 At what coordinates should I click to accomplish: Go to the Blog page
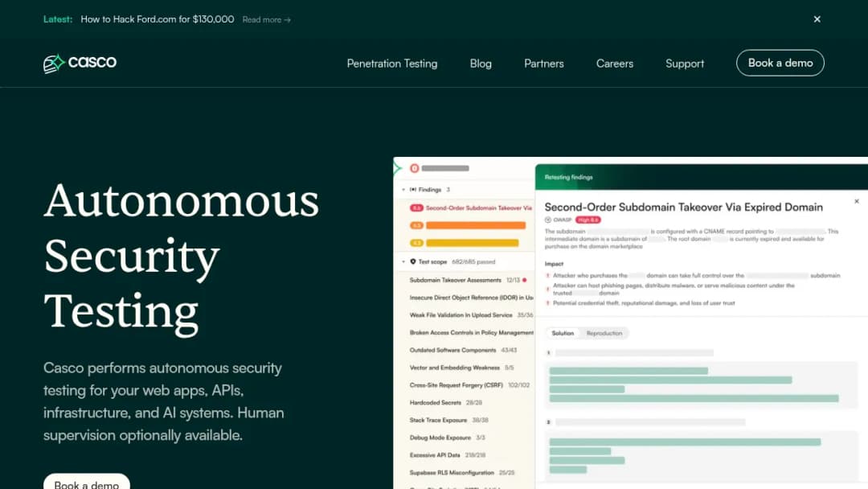481,64
